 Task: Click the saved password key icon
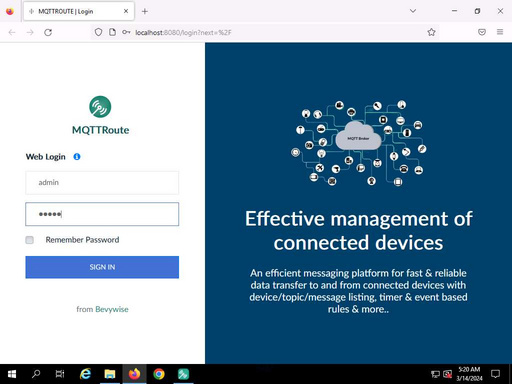tap(126, 32)
